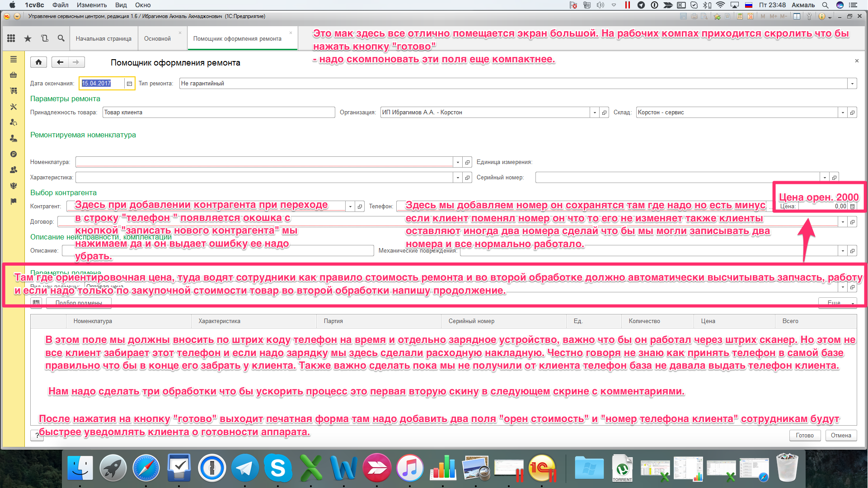Click the calendar 31 icon in toolbar
868x488 pixels.
coord(750,16)
